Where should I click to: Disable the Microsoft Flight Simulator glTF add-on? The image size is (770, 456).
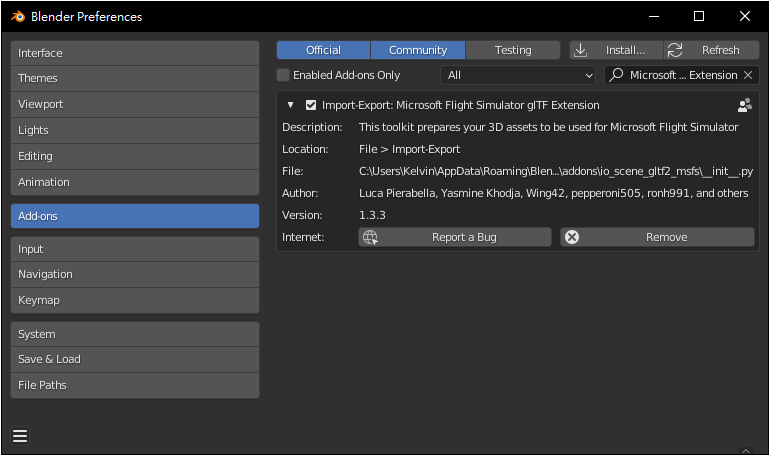[311, 105]
